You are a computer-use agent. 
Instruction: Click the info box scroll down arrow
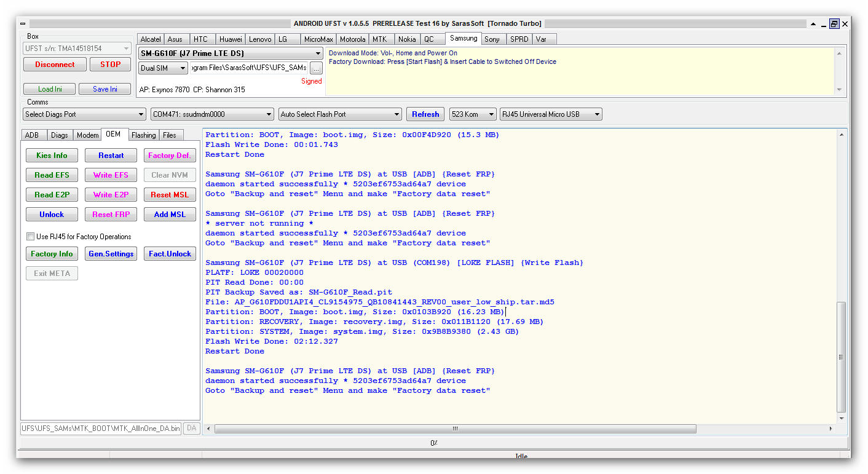(x=840, y=90)
